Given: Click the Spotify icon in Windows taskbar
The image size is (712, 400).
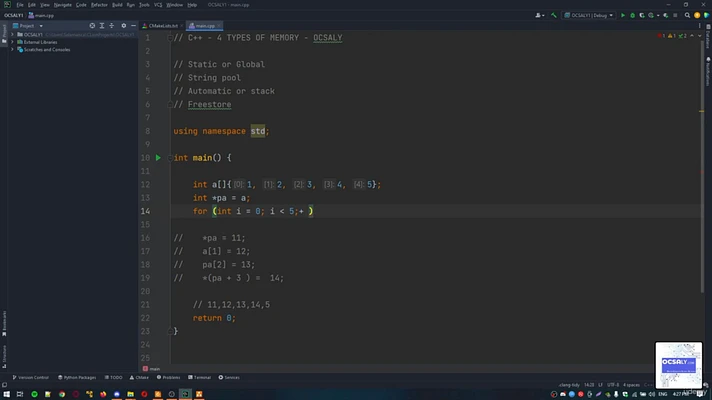Looking at the screenshot, I should tap(34, 393).
